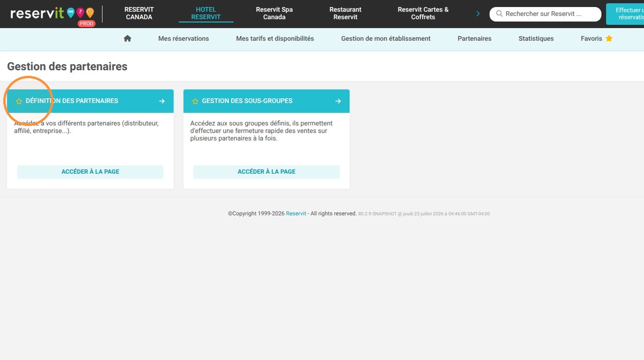The height and width of the screenshot is (360, 644).
Task: Click the Gestion des partenaires page heading
Action: coord(67,66)
